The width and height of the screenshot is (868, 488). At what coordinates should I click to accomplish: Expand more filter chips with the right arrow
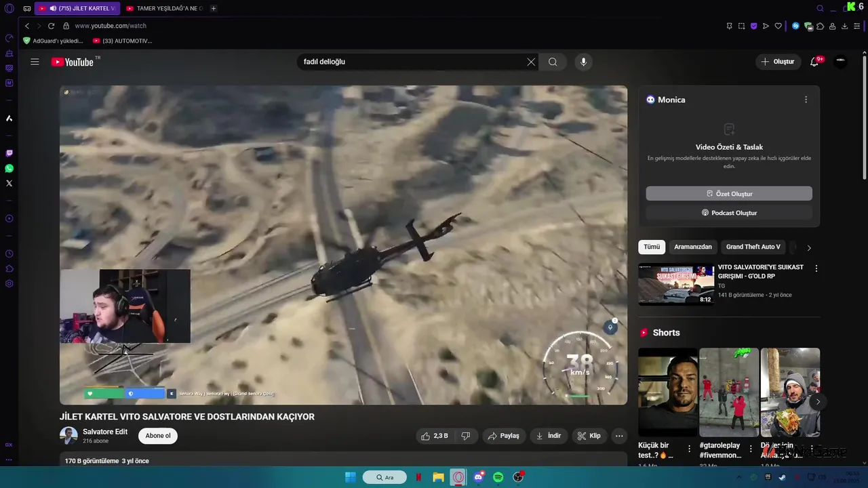click(808, 247)
